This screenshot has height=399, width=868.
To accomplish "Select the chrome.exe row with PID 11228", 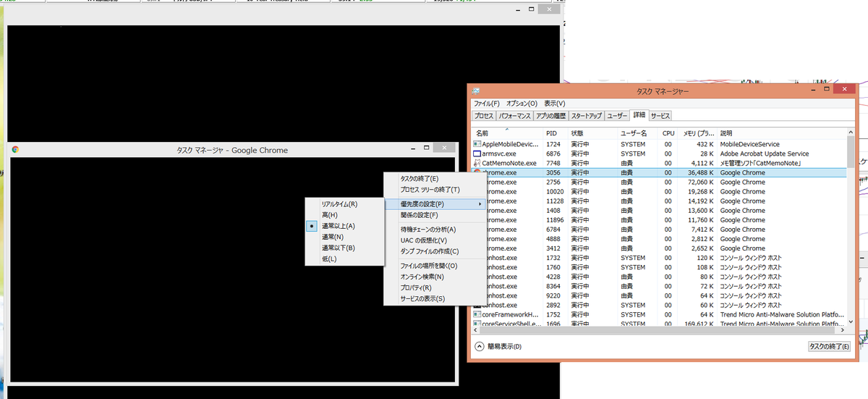I will click(659, 201).
